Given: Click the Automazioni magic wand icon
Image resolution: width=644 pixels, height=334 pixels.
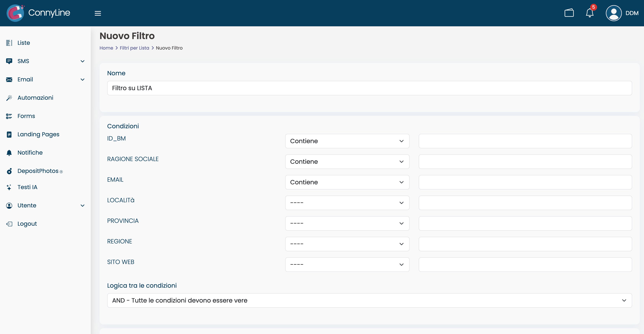Looking at the screenshot, I should coord(9,98).
